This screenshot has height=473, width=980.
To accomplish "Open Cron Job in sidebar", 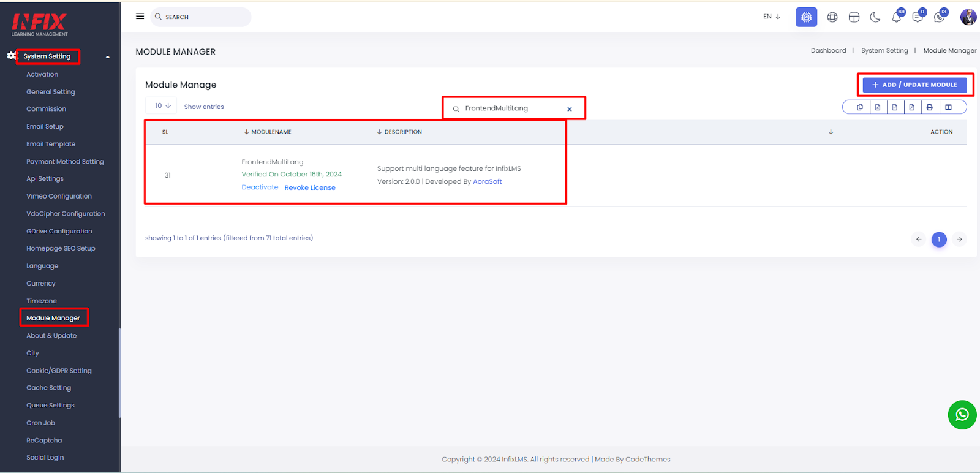I will tap(40, 423).
